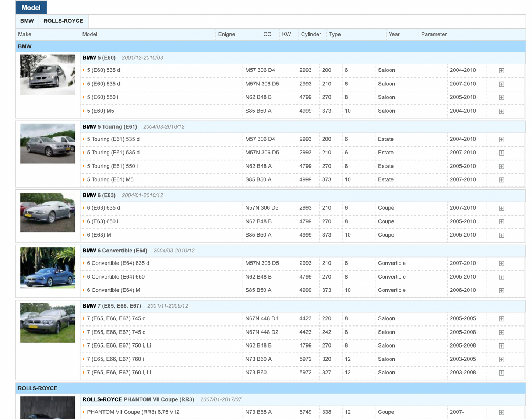Expand parameter box for 5 Touring (E61) 550 i
Image resolution: width=532 pixels, height=419 pixels.
[x=501, y=167]
